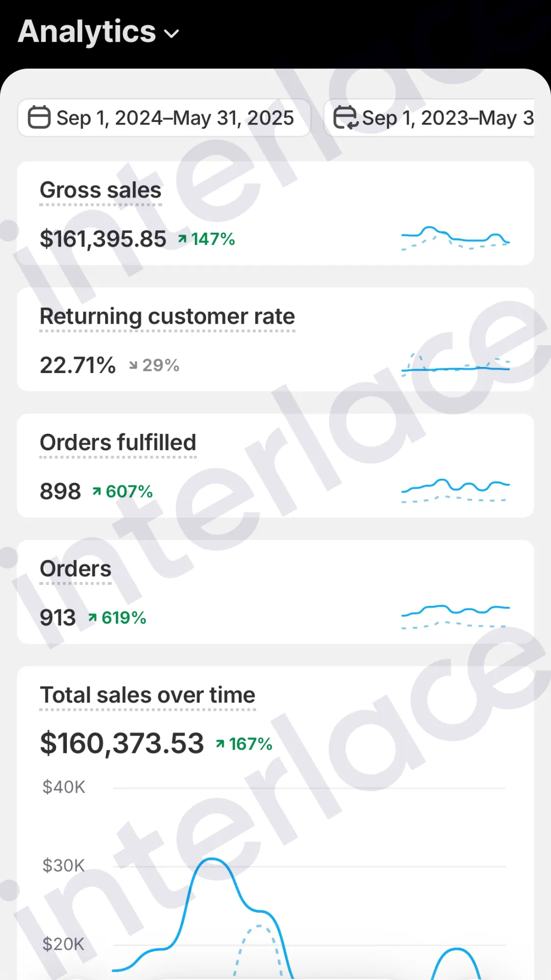Click the Orders sparkline chart

coord(456,617)
